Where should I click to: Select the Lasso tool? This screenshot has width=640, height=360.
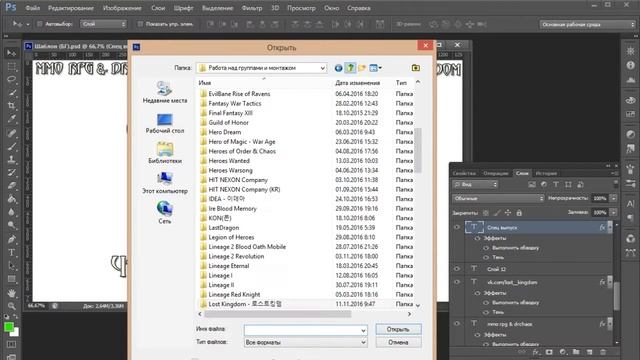click(11, 80)
